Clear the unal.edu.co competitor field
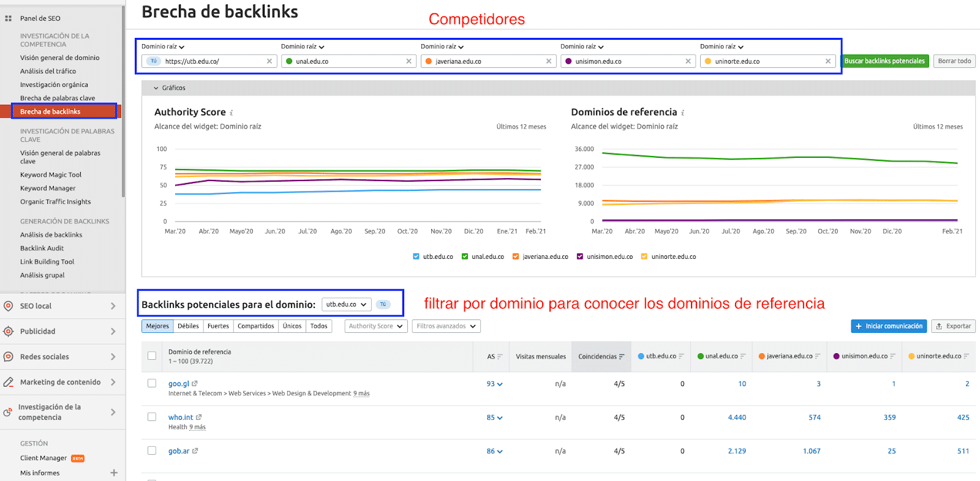 (409, 61)
